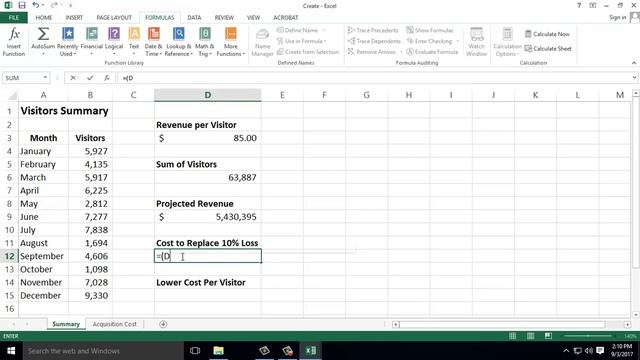Adjust the zoom slider in status bar

pos(588,336)
